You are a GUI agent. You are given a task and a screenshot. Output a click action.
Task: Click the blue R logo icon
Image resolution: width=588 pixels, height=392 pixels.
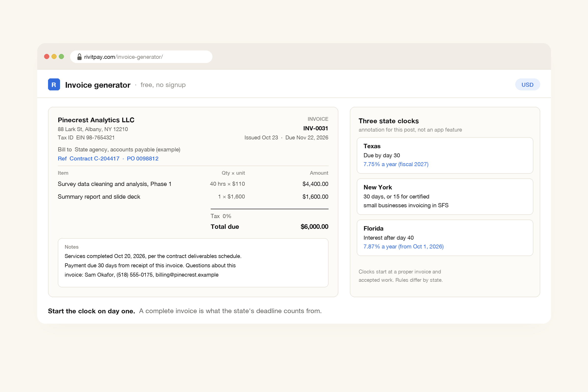pos(54,85)
